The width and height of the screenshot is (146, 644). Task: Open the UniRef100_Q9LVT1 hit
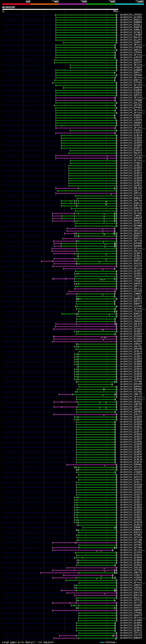click(x=131, y=191)
